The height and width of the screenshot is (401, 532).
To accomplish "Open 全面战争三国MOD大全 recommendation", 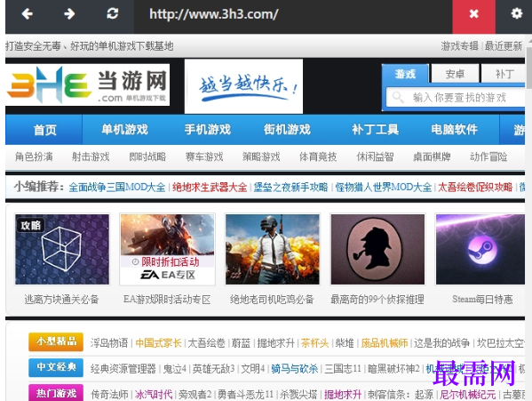I will [117, 187].
